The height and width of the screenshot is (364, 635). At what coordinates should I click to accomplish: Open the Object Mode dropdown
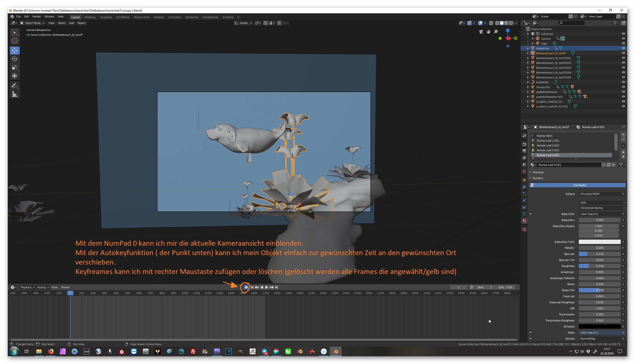point(32,23)
